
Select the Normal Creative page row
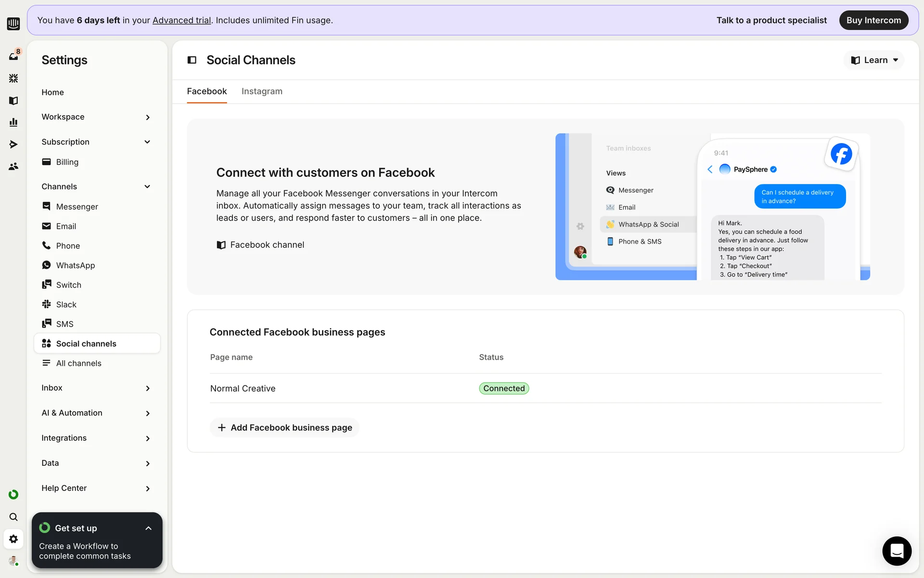click(243, 389)
